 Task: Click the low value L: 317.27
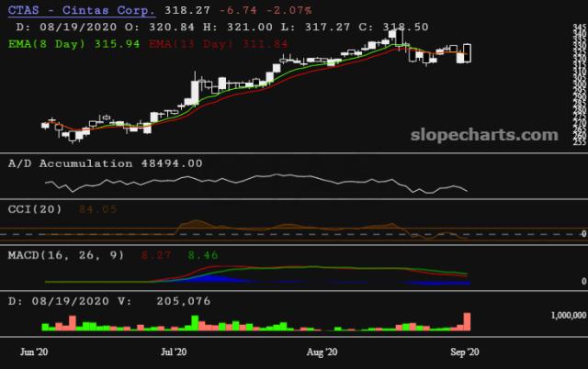click(x=315, y=27)
